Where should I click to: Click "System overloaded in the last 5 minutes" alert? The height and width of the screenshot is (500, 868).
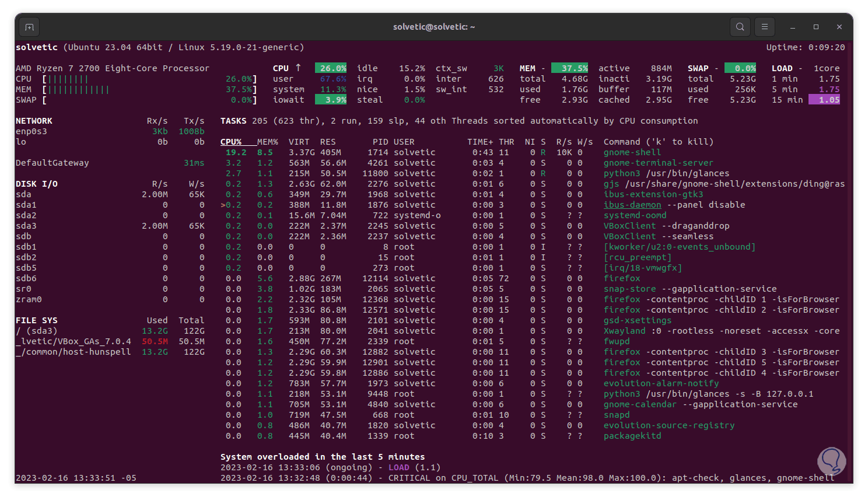click(x=323, y=457)
